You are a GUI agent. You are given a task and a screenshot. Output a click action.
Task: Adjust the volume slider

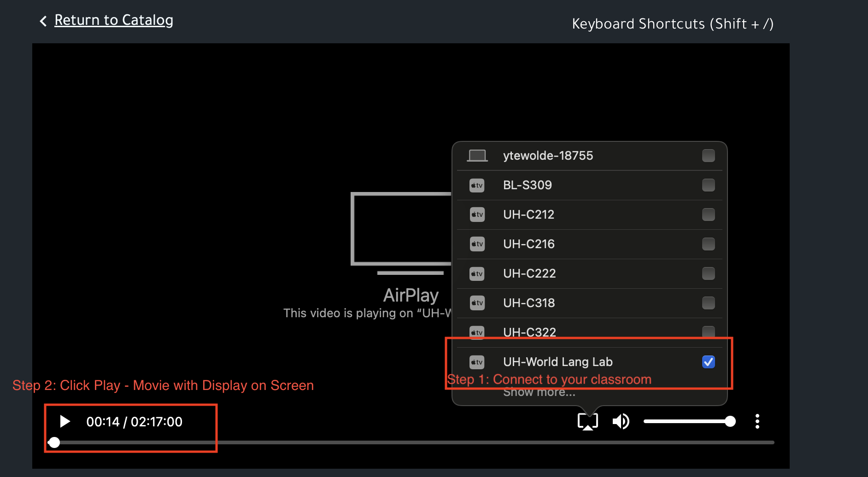click(x=690, y=421)
